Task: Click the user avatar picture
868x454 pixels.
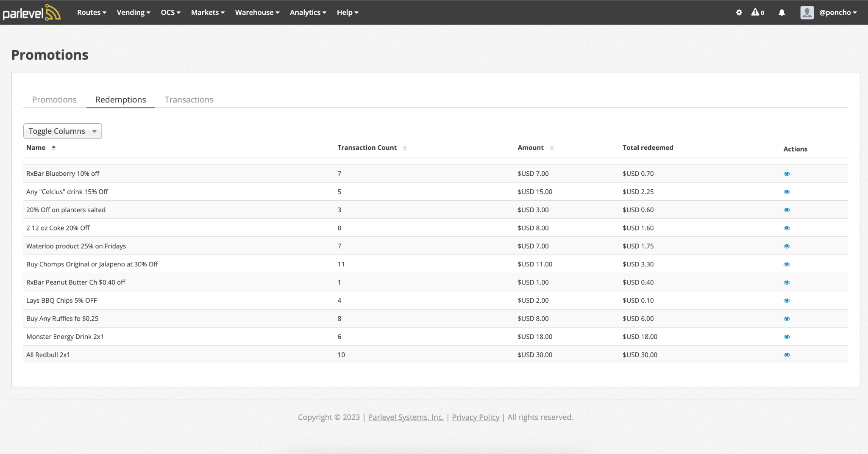Action: 807,12
